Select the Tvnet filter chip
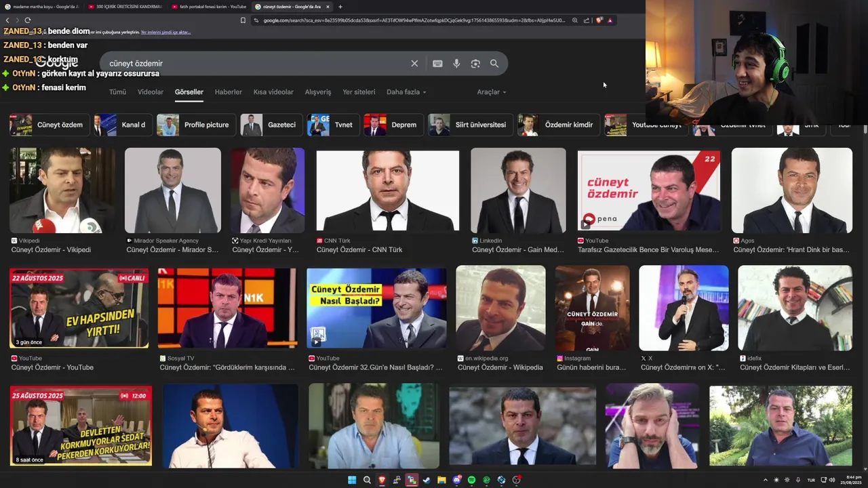The height and width of the screenshot is (488, 868). point(332,125)
